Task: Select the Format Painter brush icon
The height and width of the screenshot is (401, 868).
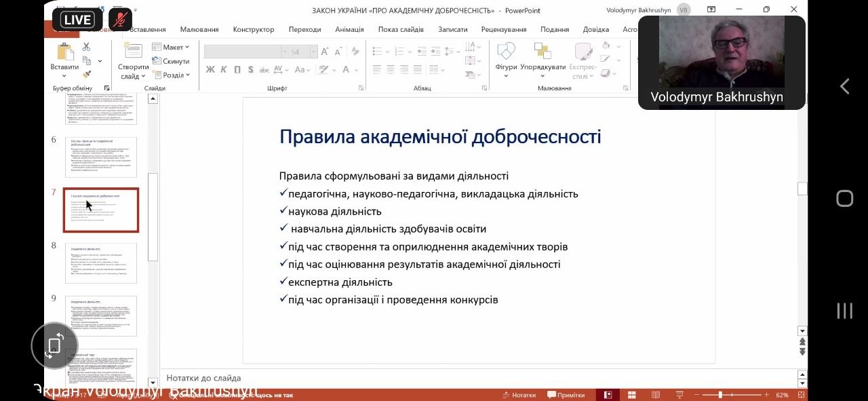Action: [86, 75]
